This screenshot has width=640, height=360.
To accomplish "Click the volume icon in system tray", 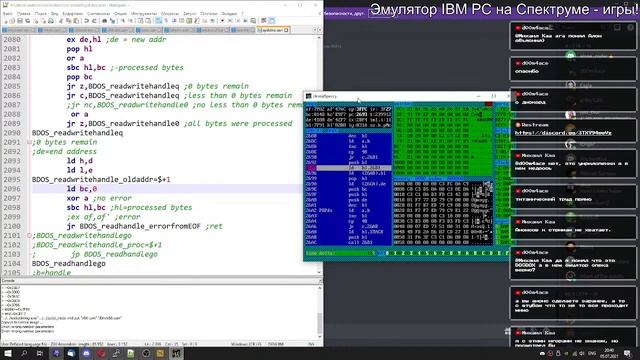I will [x=582, y=353].
